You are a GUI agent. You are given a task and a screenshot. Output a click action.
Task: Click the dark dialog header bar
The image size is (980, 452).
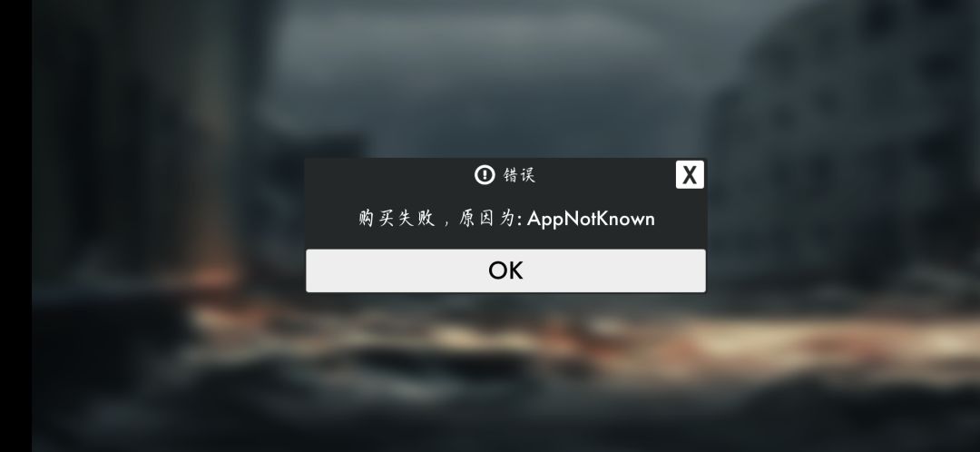[505, 174]
